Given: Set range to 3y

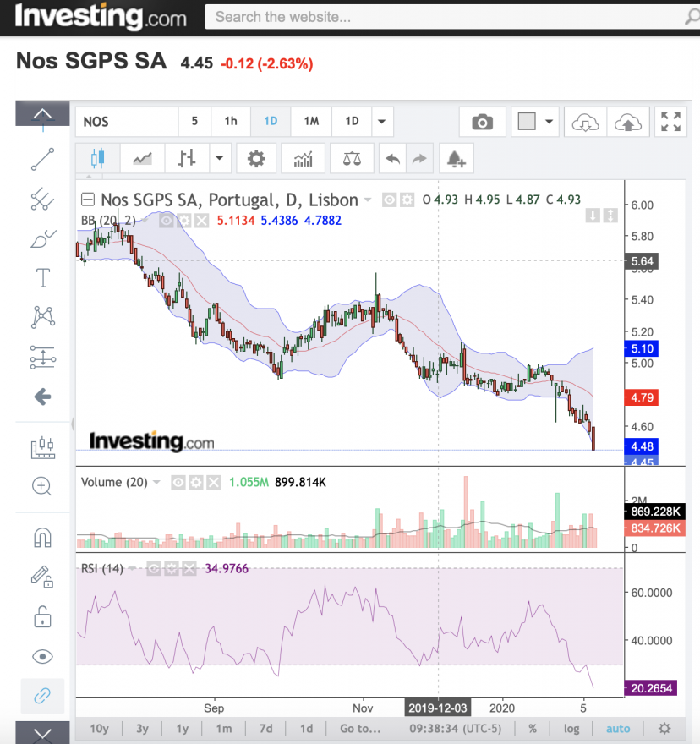Looking at the screenshot, I should [x=142, y=728].
